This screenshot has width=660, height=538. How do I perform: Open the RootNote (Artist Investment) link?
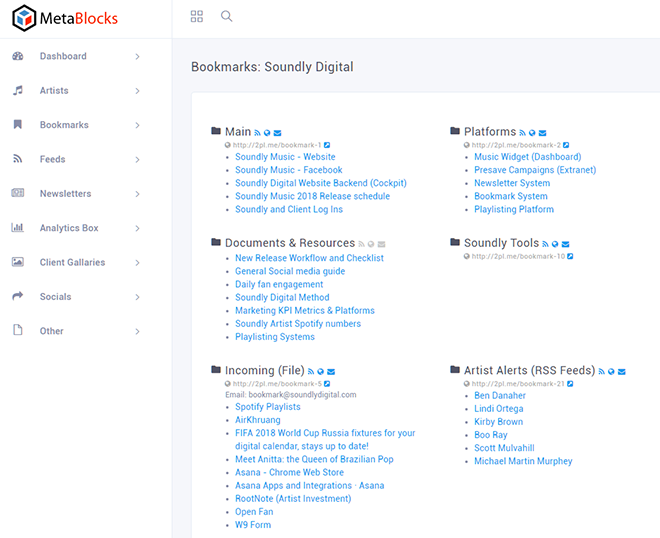click(x=293, y=499)
